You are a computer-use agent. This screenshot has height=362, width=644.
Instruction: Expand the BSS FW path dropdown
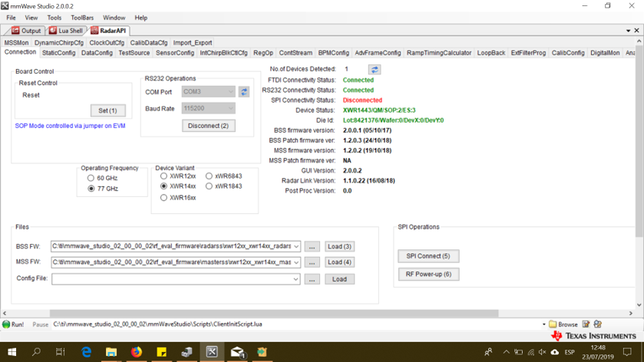coord(296,246)
